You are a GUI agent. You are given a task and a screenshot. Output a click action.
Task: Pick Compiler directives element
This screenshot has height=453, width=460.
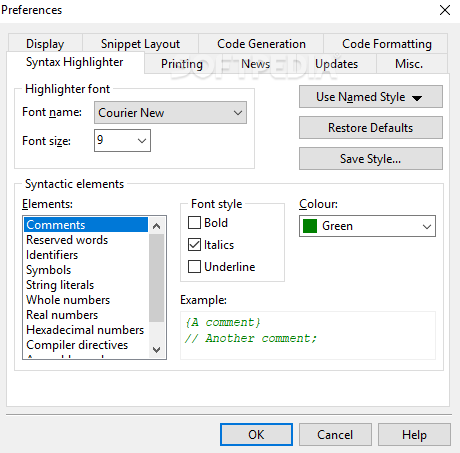pyautogui.click(x=86, y=345)
